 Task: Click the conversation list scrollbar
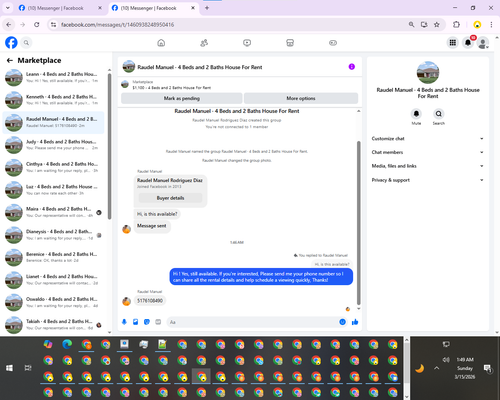(x=109, y=146)
